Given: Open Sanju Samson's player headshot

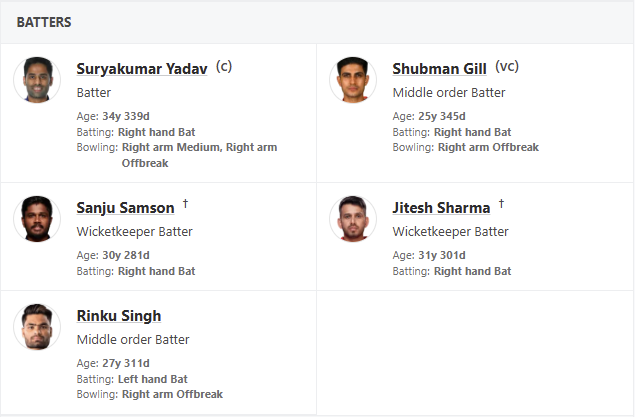Looking at the screenshot, I should (37, 218).
